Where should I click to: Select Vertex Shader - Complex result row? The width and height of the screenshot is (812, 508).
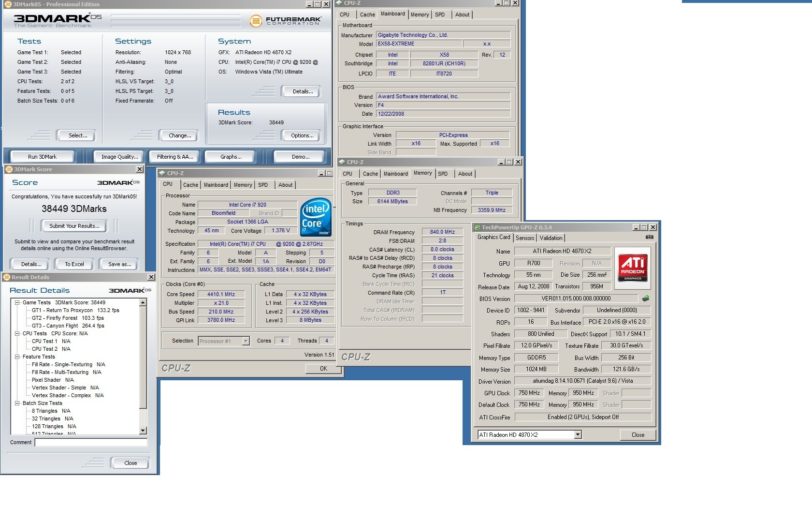[68, 395]
